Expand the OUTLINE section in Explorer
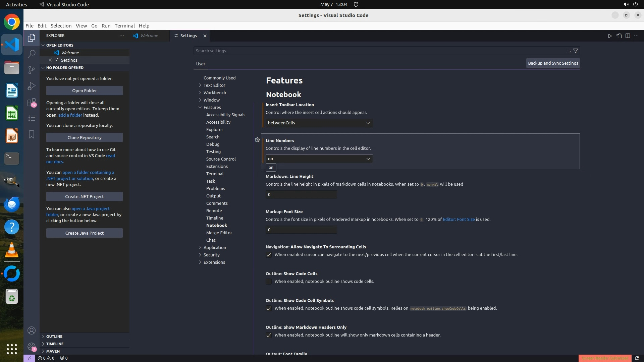The image size is (644, 362). (x=54, y=337)
